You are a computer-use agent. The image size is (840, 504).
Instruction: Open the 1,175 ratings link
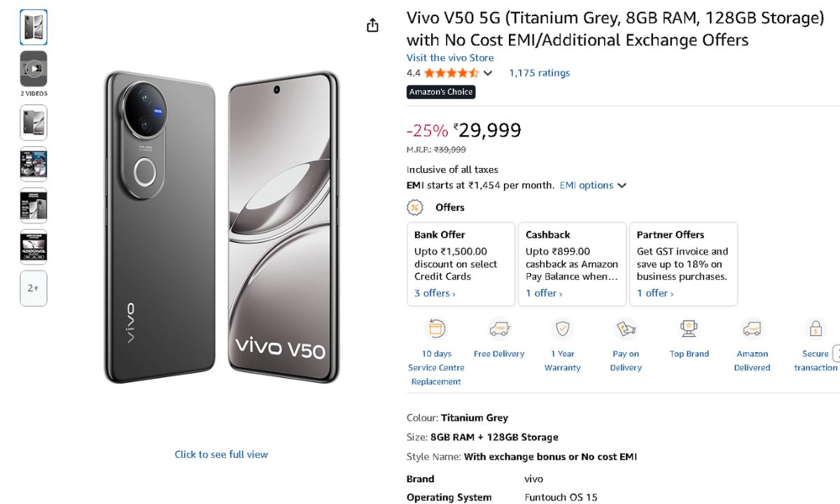pyautogui.click(x=539, y=73)
